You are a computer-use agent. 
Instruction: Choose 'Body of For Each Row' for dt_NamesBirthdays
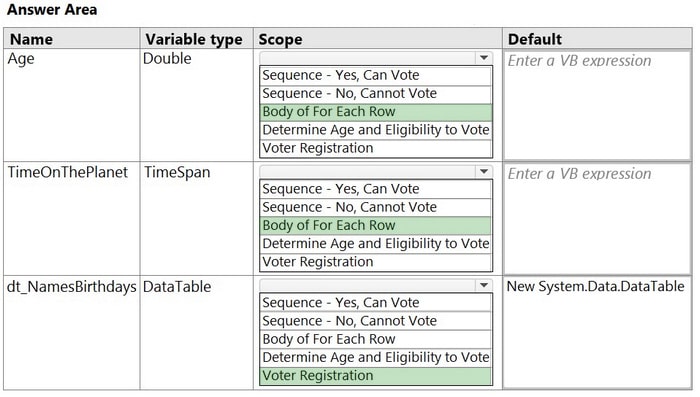376,340
